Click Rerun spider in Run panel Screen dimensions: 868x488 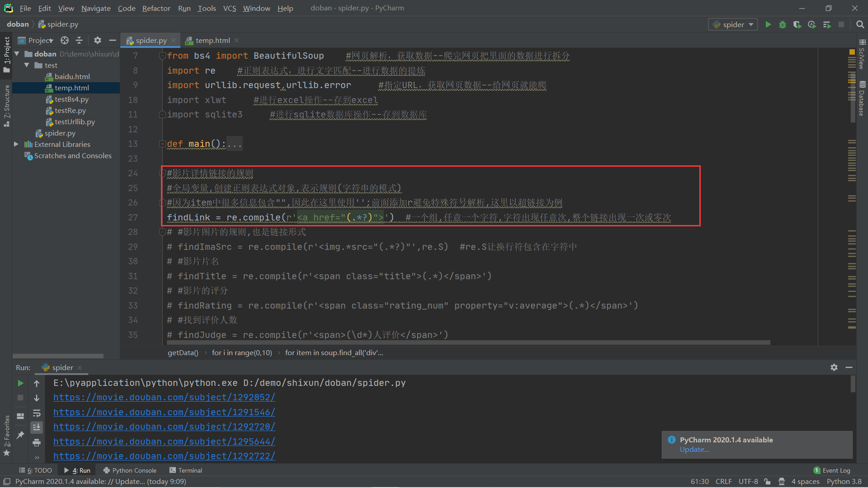pos(20,383)
